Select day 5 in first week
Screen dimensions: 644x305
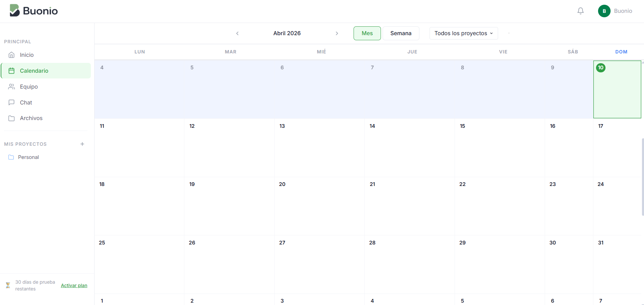coord(229,89)
